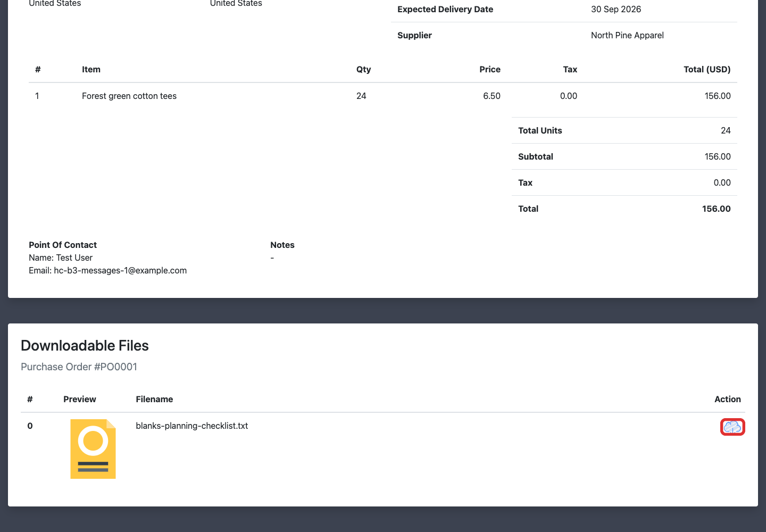Click the Downloadable Files heading
This screenshot has height=532, width=766.
(85, 346)
